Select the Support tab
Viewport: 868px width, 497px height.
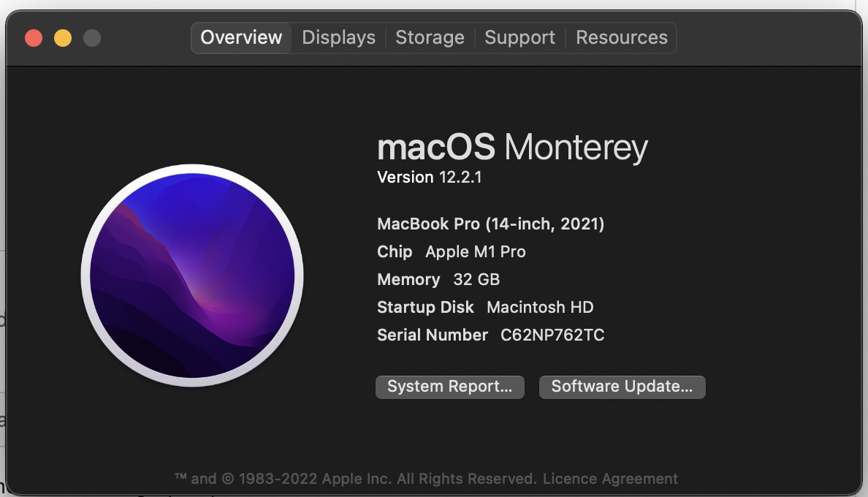519,37
